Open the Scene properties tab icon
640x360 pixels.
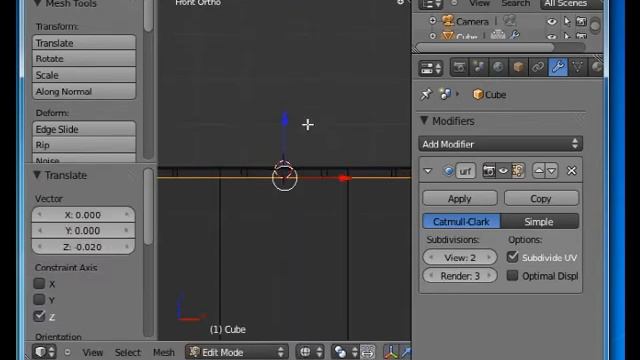point(479,67)
